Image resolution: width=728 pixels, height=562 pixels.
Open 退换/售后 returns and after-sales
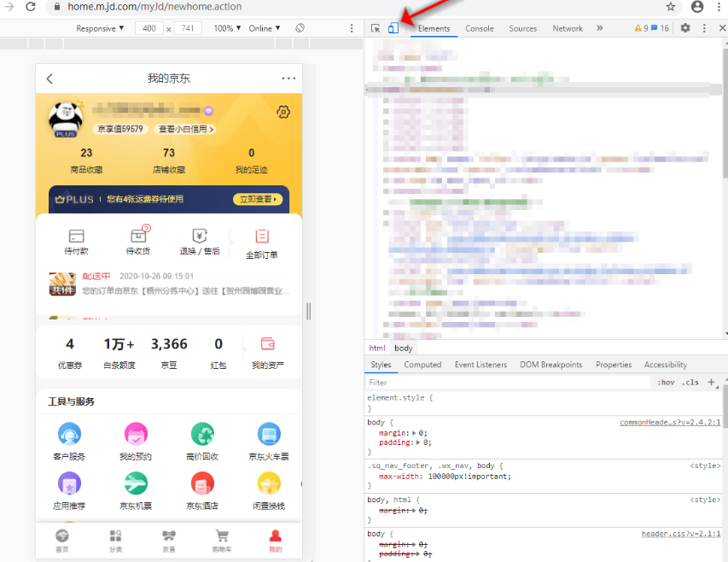(200, 242)
